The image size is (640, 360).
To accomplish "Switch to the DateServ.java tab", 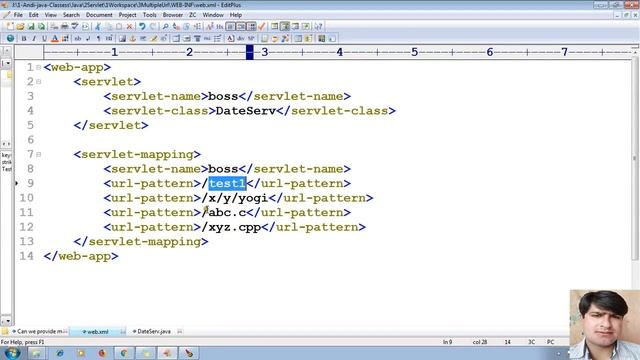I will click(154, 331).
